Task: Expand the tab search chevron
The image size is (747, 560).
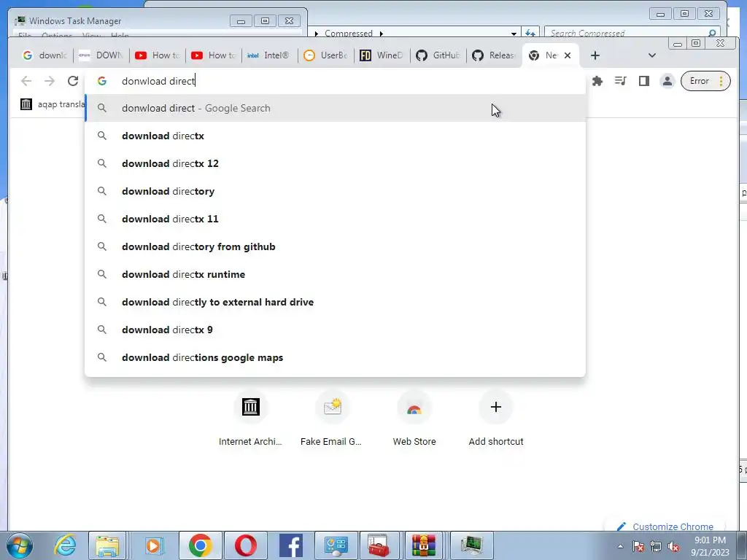Action: 652,55
